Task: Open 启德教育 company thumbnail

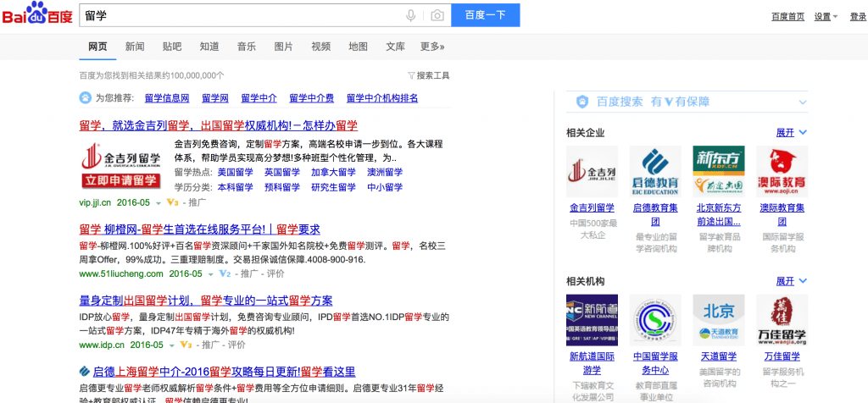Action: pyautogui.click(x=655, y=171)
